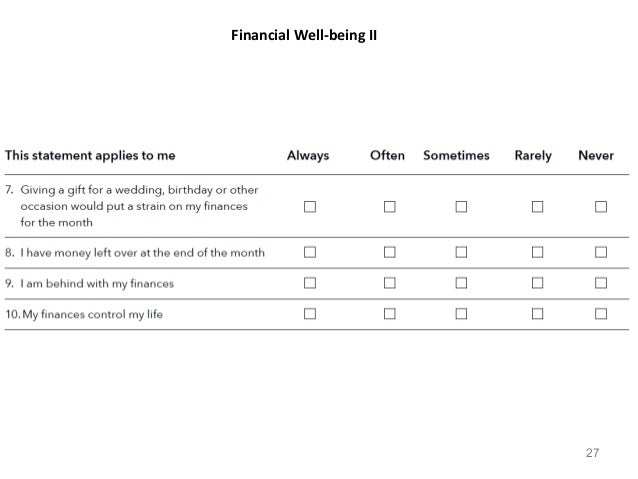This screenshot has height=479, width=638.
Task: Click the Sometimes column header
Action: click(456, 155)
